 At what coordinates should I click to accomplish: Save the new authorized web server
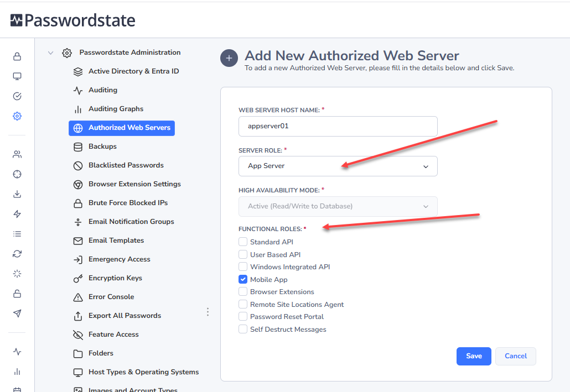coord(474,356)
